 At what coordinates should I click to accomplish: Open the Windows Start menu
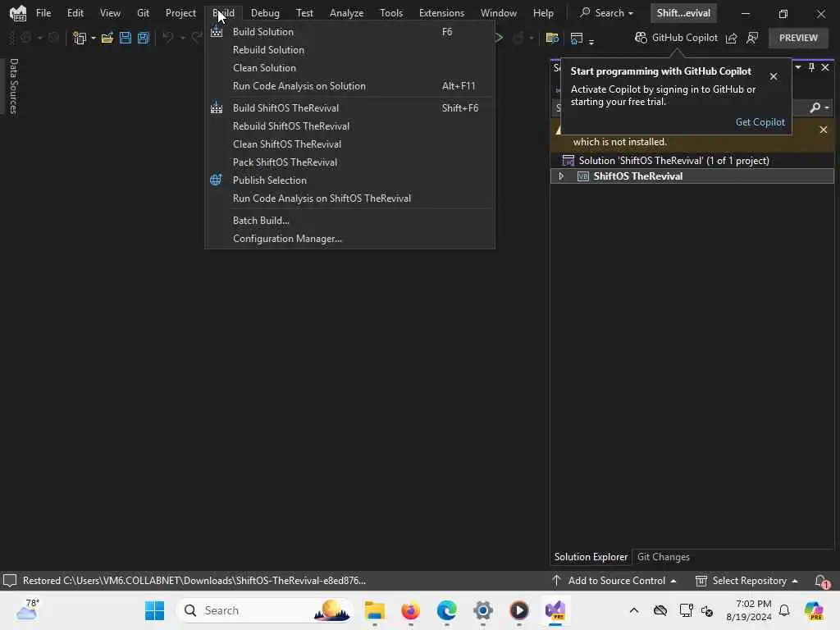pos(155,610)
